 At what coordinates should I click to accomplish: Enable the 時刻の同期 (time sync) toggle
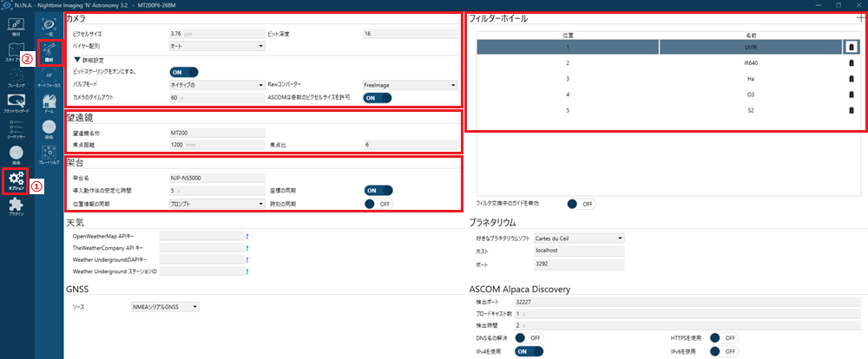pos(378,204)
